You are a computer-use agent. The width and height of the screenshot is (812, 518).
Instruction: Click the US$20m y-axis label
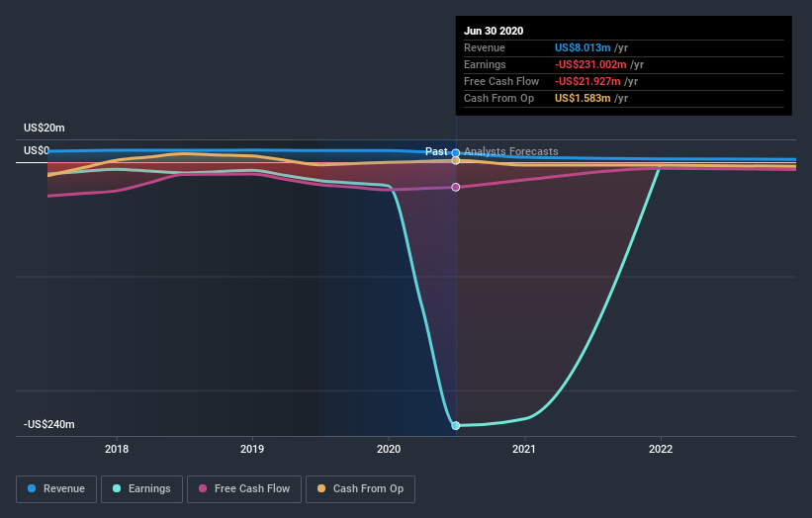(x=45, y=128)
